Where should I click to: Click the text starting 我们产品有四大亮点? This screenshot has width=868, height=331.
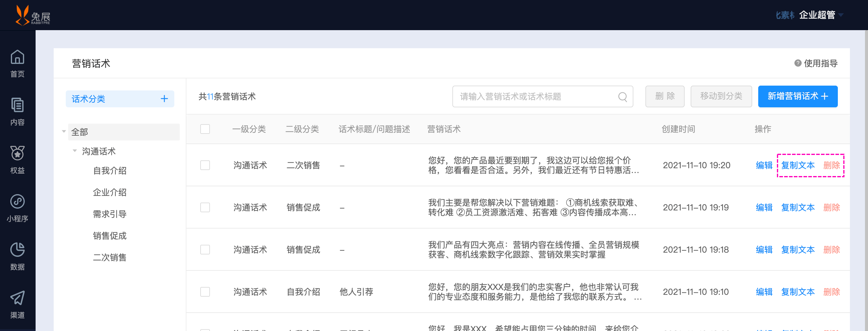tap(534, 250)
